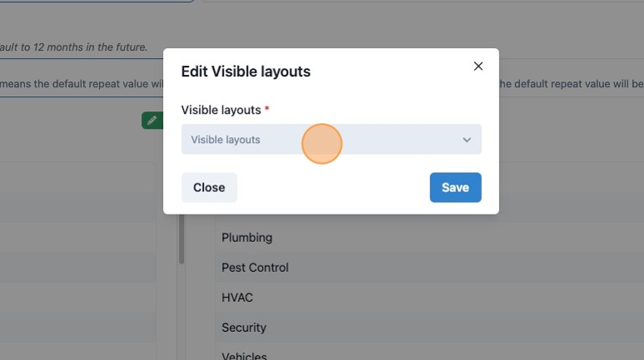This screenshot has width=644, height=360.
Task: Click the 12 months in the future note
Action: (73, 47)
